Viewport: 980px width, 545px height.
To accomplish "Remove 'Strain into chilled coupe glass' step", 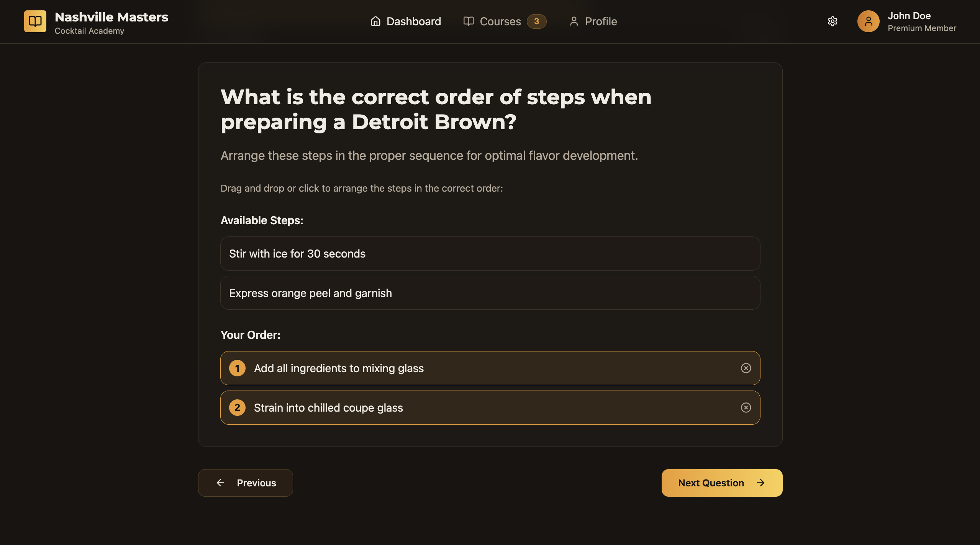I will (746, 407).
